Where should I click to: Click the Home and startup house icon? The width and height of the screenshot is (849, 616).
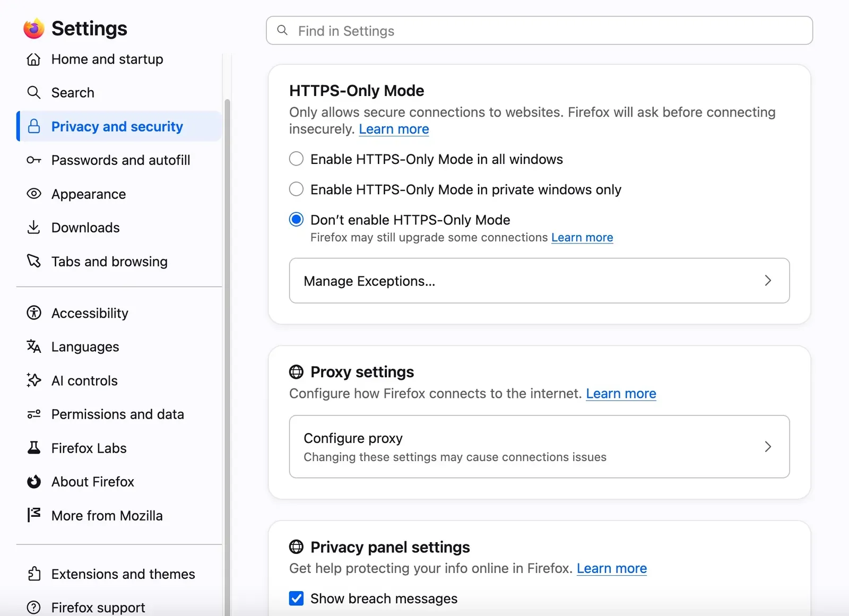(x=33, y=59)
